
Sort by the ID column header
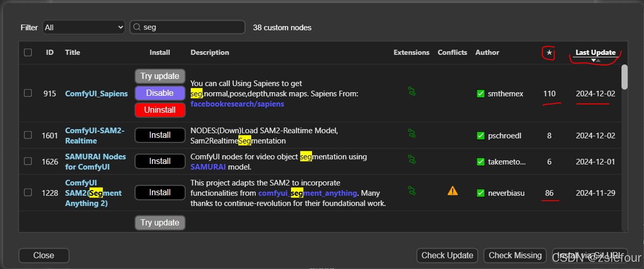point(50,52)
